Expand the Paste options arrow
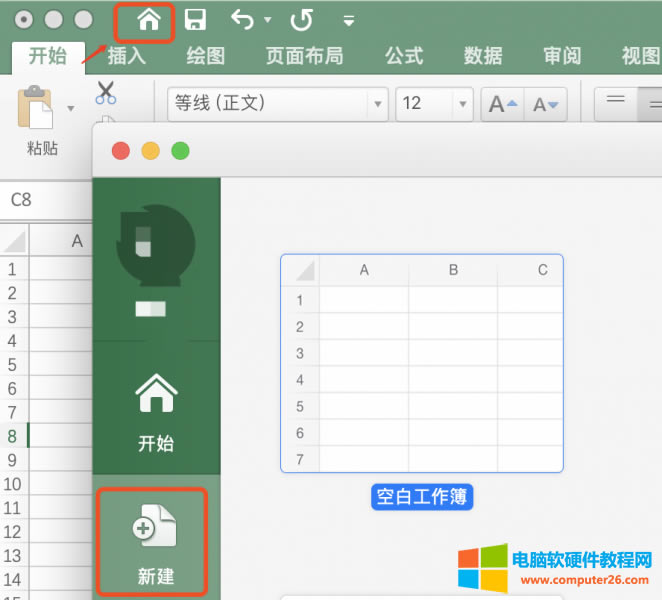The width and height of the screenshot is (662, 600). point(70,108)
